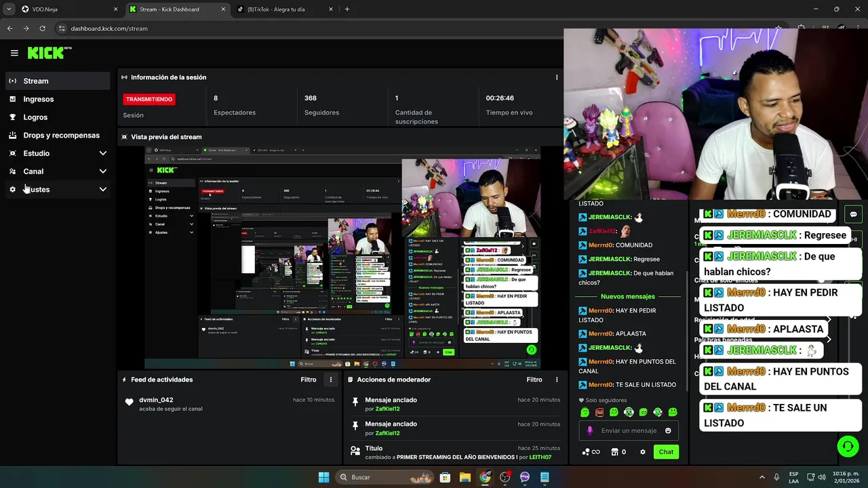This screenshot has height=488, width=868.
Task: Click the chat bubble icon in right panel
Action: (853, 214)
